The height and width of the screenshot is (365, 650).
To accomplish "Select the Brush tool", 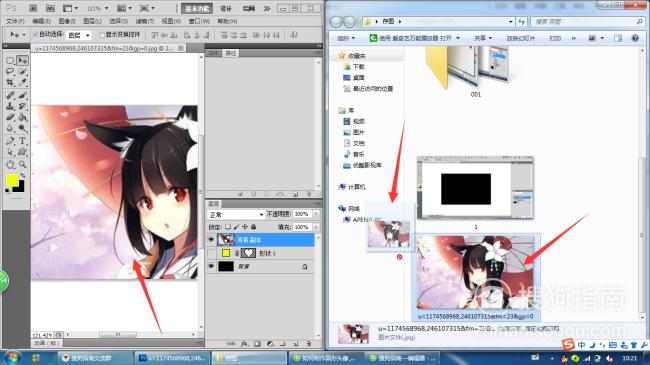I will click(x=23, y=95).
